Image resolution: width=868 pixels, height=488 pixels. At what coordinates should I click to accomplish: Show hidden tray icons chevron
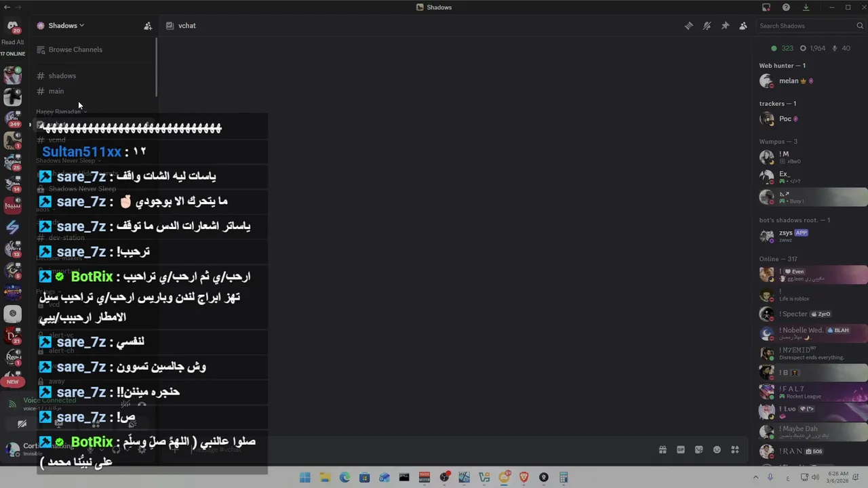pos(755,477)
